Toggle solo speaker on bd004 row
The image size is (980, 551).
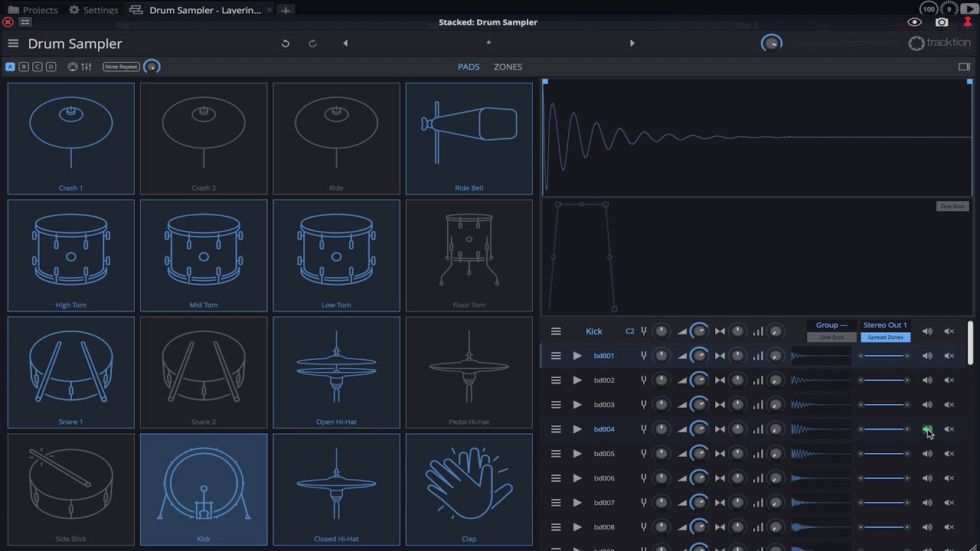tap(927, 429)
